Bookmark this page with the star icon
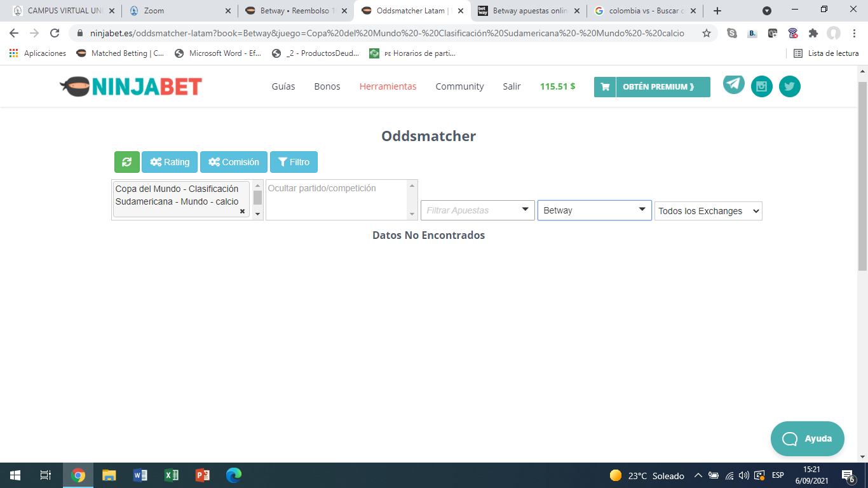Viewport: 868px width, 488px height. tap(707, 33)
